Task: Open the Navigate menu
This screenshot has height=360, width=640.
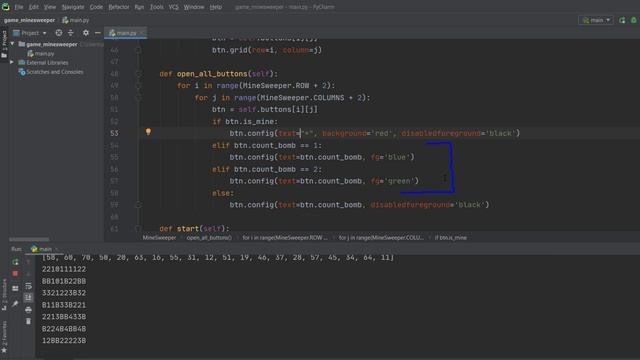Action: (73, 7)
